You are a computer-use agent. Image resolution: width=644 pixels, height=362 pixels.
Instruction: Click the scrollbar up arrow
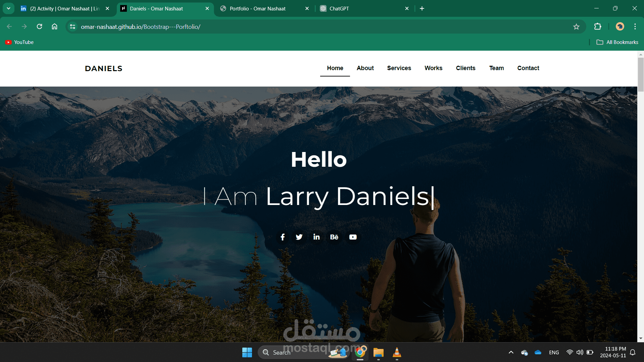[x=641, y=54]
